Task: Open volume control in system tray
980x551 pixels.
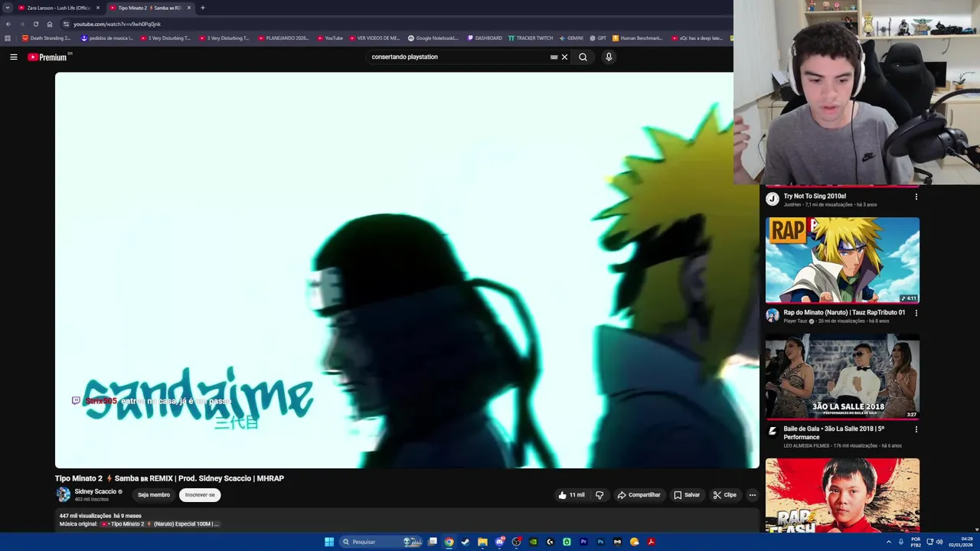Action: 939,542
